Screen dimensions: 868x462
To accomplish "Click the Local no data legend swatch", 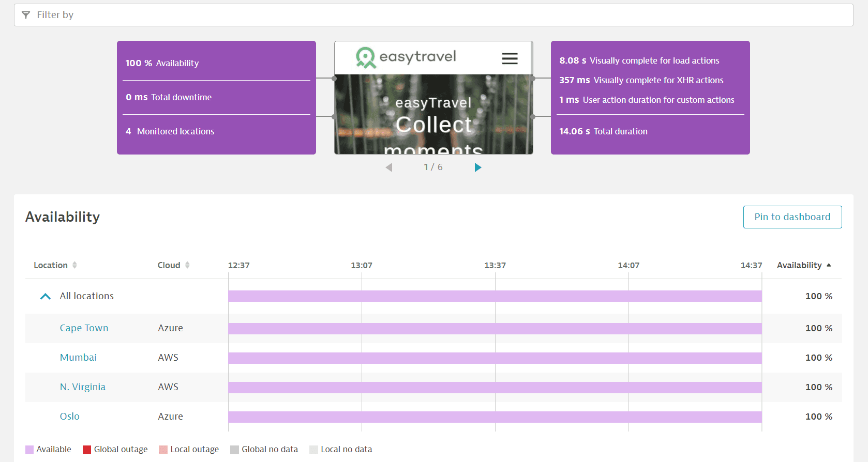I will click(x=313, y=450).
